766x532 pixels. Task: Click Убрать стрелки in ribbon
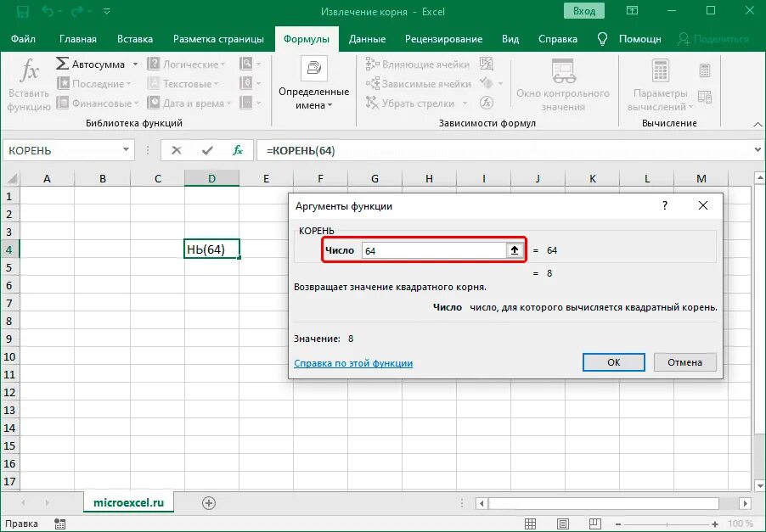point(410,103)
